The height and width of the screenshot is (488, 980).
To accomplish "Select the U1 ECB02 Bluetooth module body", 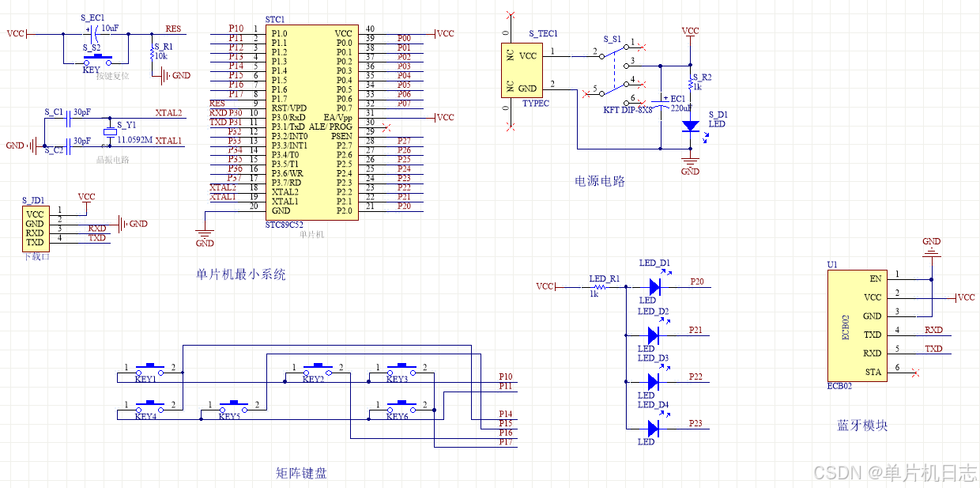I will coord(856,325).
